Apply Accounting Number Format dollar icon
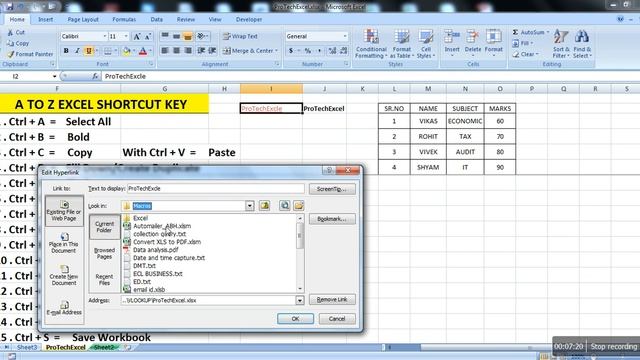This screenshot has height=360, width=640. pos(291,51)
